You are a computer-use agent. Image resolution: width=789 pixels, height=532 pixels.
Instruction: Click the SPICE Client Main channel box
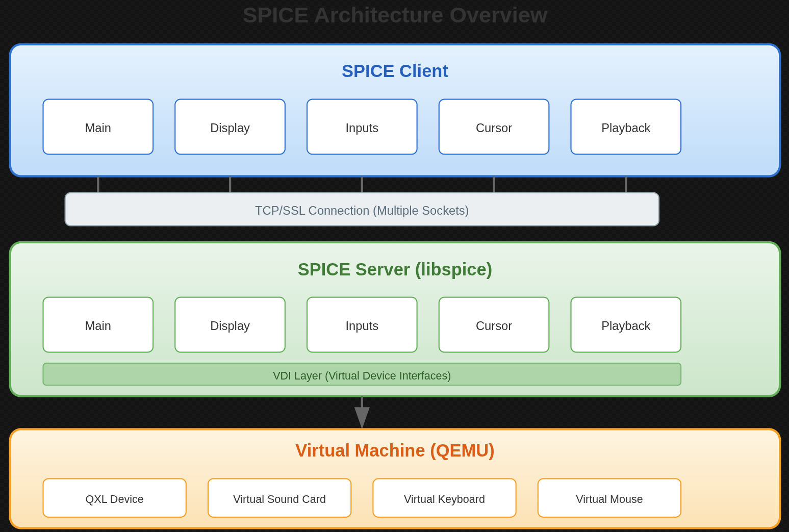(x=98, y=127)
